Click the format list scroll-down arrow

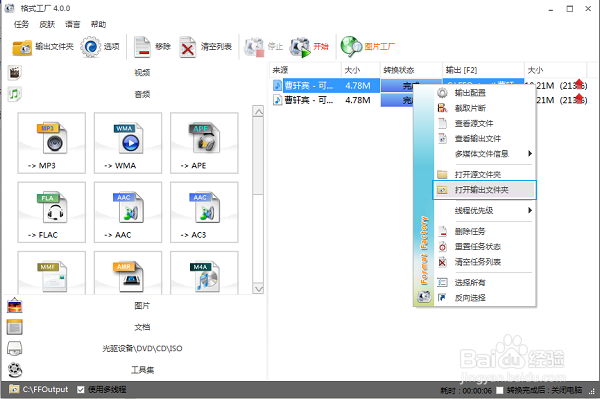(259, 289)
